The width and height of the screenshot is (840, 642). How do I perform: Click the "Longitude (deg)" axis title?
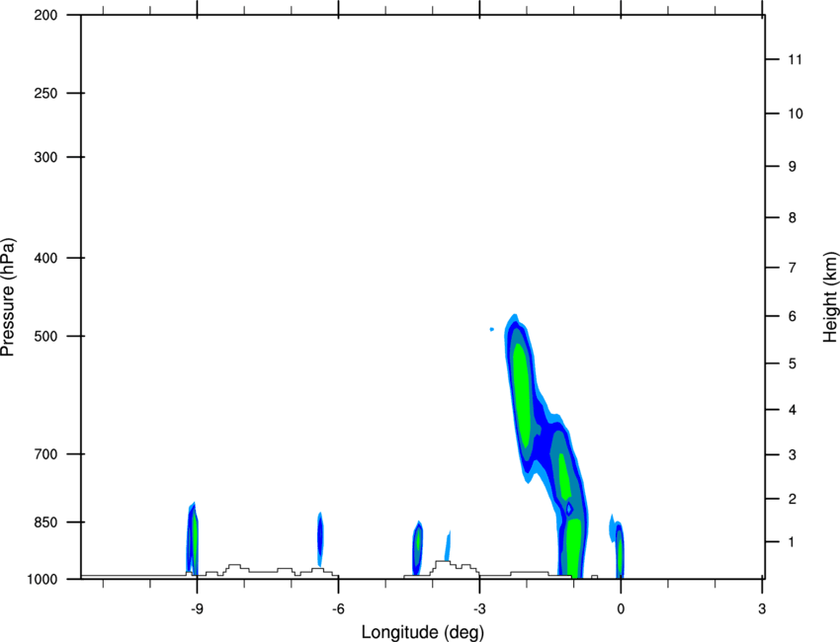(423, 632)
